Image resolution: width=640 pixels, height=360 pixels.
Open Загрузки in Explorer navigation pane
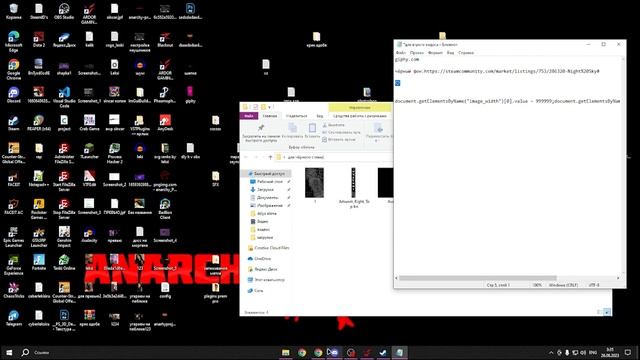(265, 189)
